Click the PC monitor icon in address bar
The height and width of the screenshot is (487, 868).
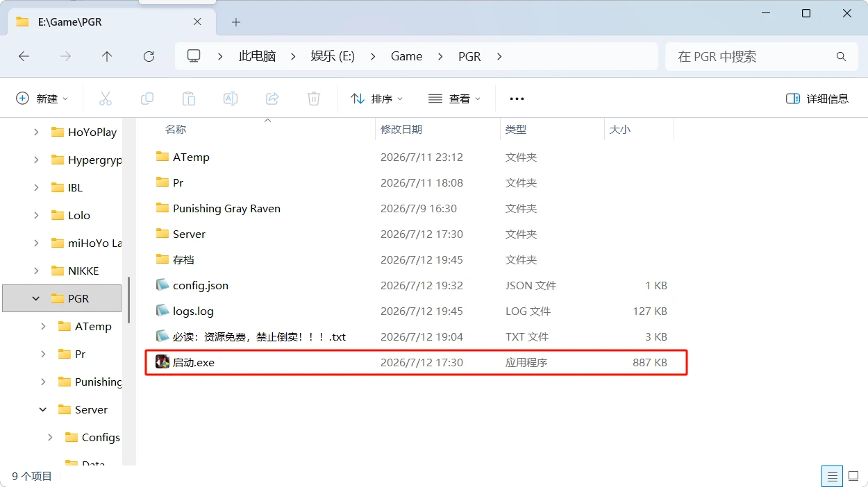[194, 56]
